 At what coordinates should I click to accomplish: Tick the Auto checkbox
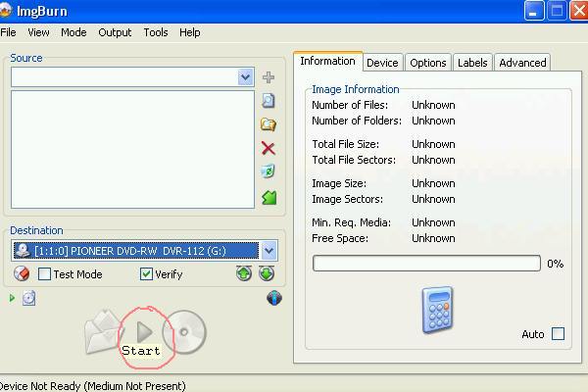558,334
